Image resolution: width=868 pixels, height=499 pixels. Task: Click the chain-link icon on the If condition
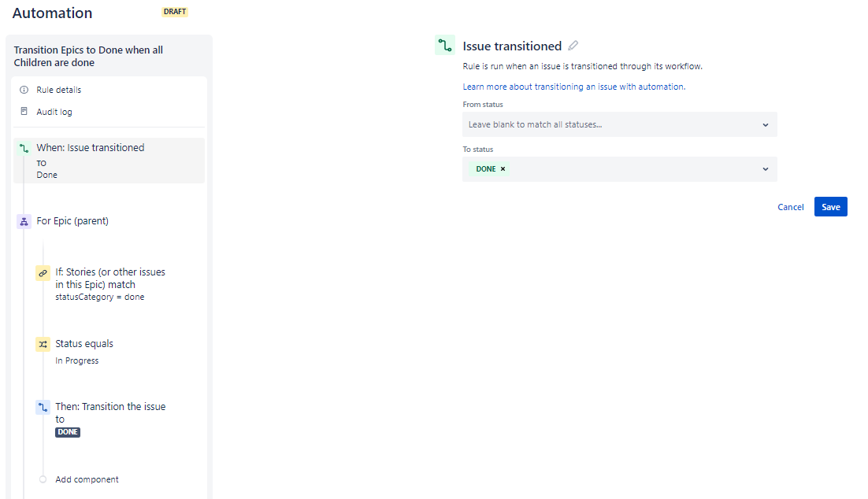click(43, 273)
